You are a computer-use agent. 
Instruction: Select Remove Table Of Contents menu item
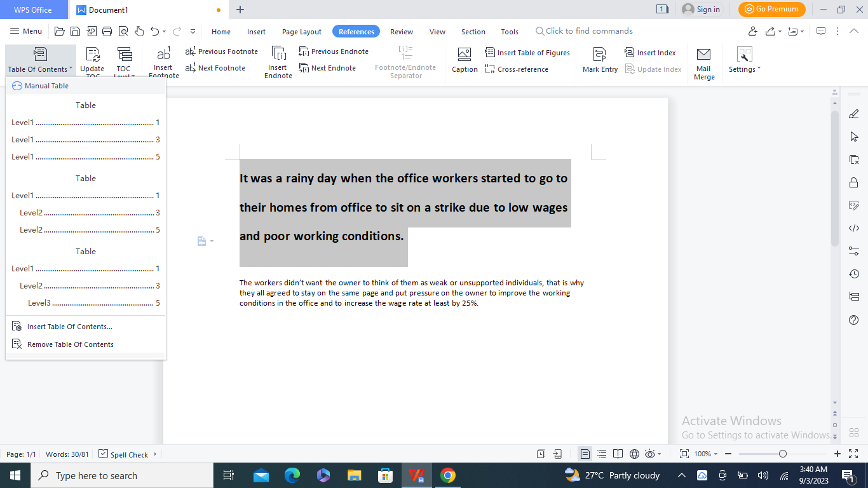coord(70,344)
